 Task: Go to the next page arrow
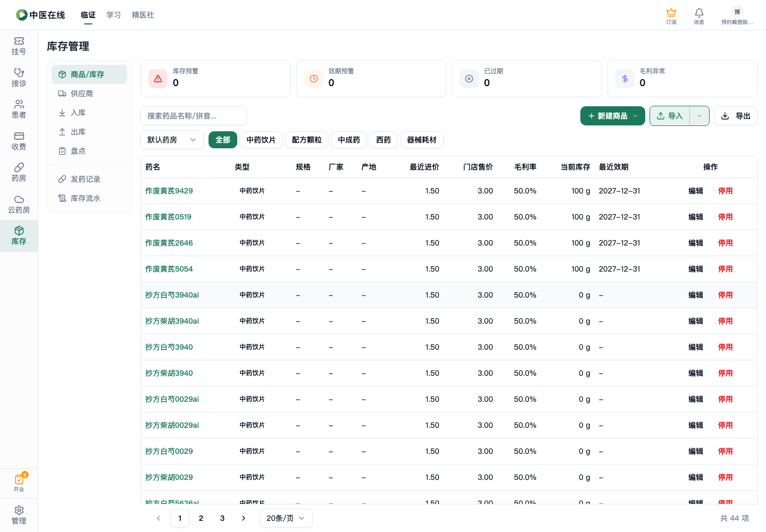[x=244, y=518]
